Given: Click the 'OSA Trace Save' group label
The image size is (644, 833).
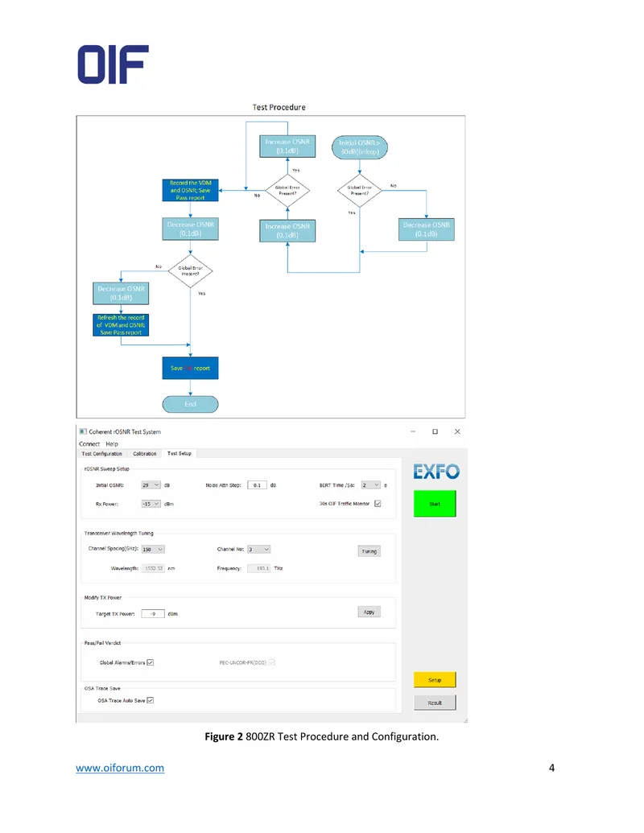Looking at the screenshot, I should tap(102, 688).
